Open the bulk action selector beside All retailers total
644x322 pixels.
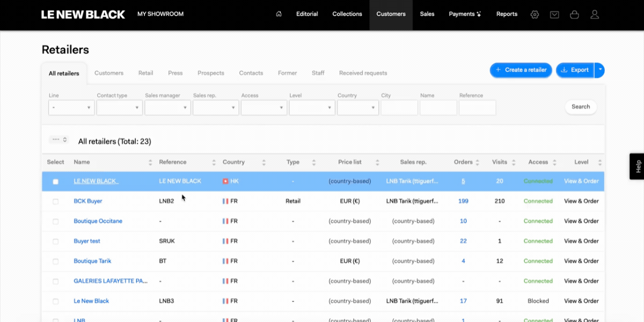[59, 140]
